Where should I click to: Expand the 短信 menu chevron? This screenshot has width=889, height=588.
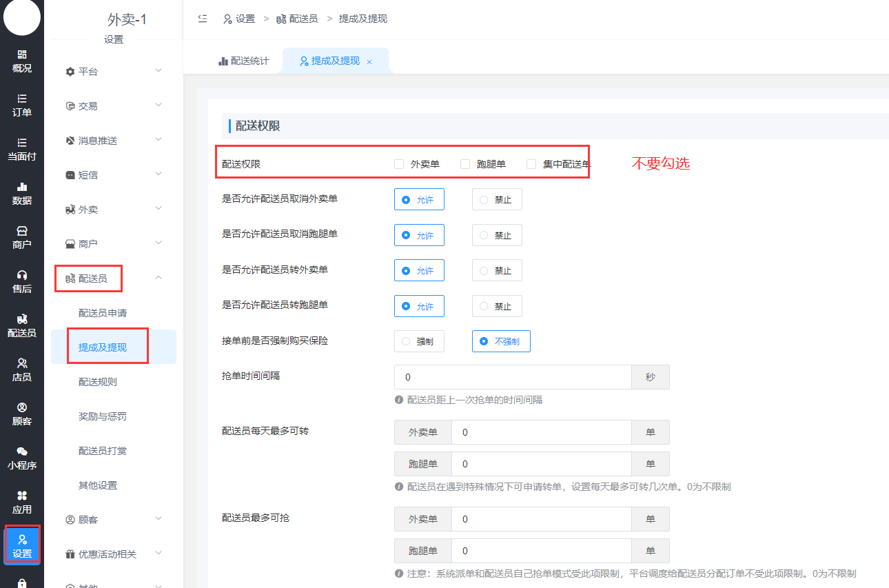click(x=159, y=174)
